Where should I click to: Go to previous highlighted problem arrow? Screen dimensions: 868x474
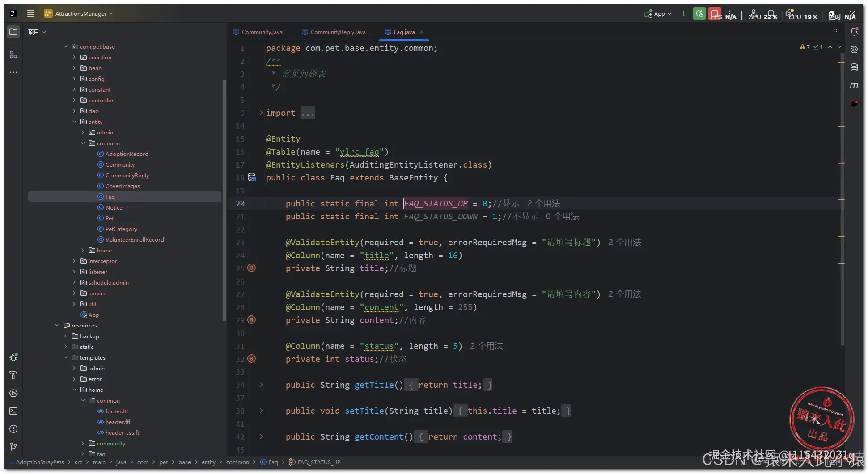(x=830, y=47)
